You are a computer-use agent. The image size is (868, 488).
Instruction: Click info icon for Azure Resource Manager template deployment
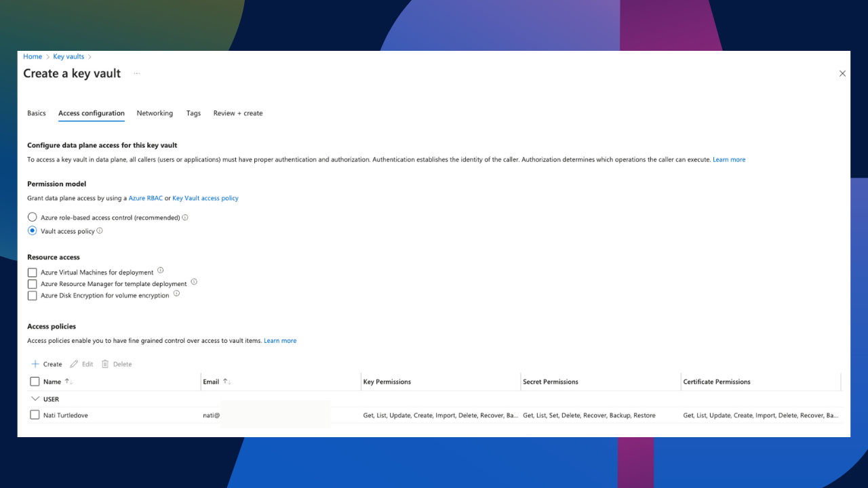click(194, 281)
